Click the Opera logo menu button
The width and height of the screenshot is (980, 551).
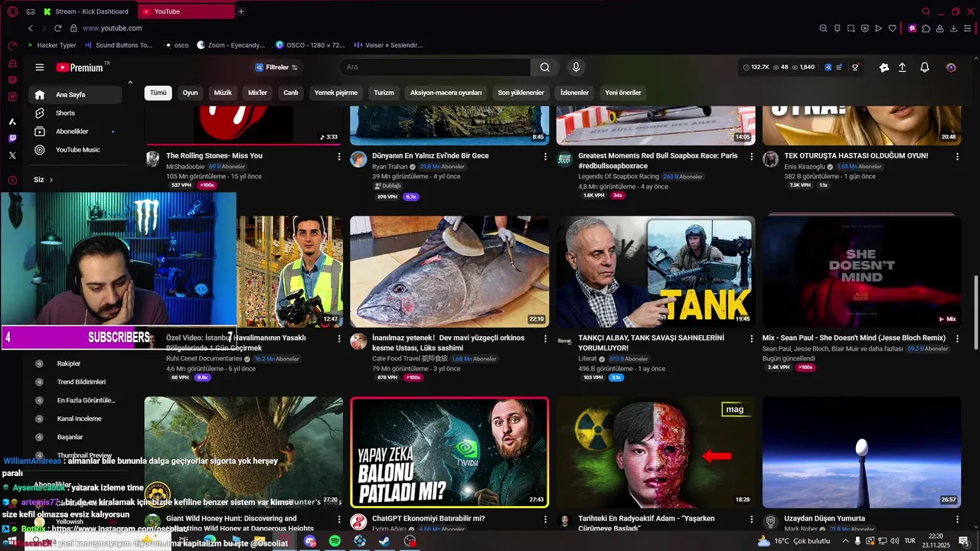coord(12,11)
